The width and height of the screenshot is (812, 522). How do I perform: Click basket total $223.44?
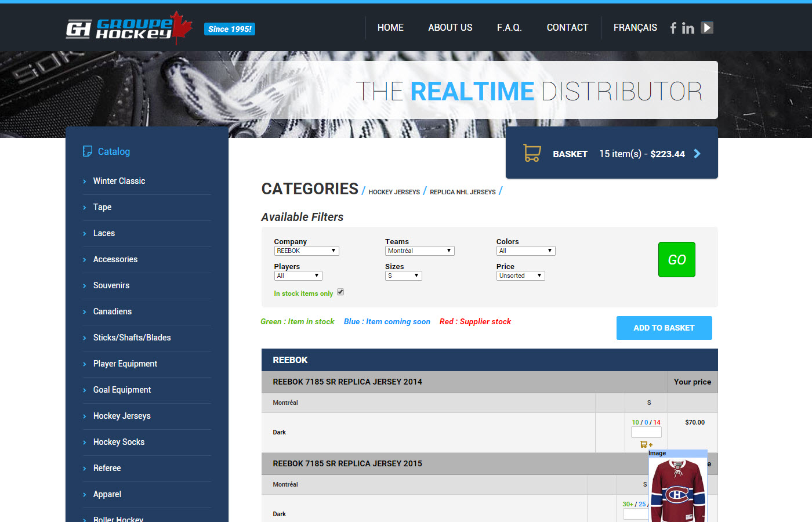668,154
